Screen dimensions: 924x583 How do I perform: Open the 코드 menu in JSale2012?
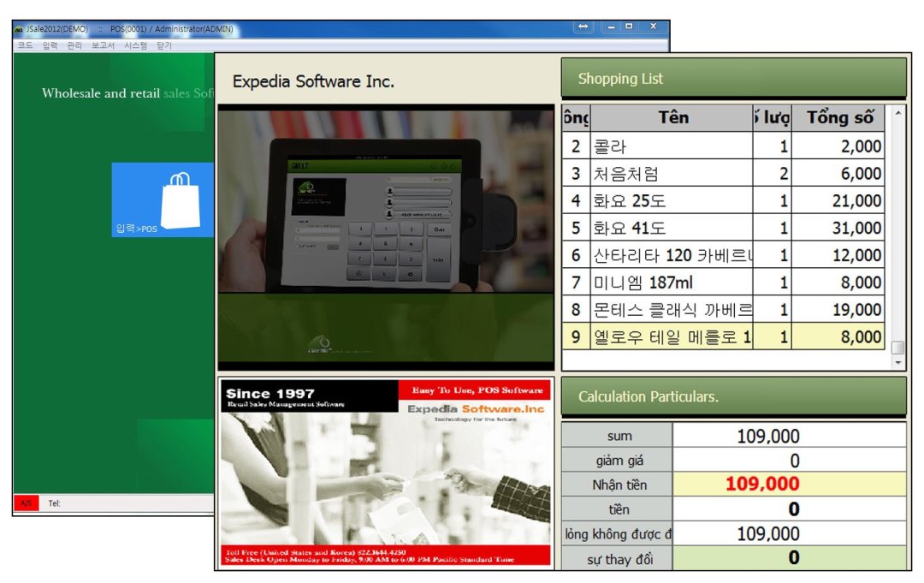[25, 45]
